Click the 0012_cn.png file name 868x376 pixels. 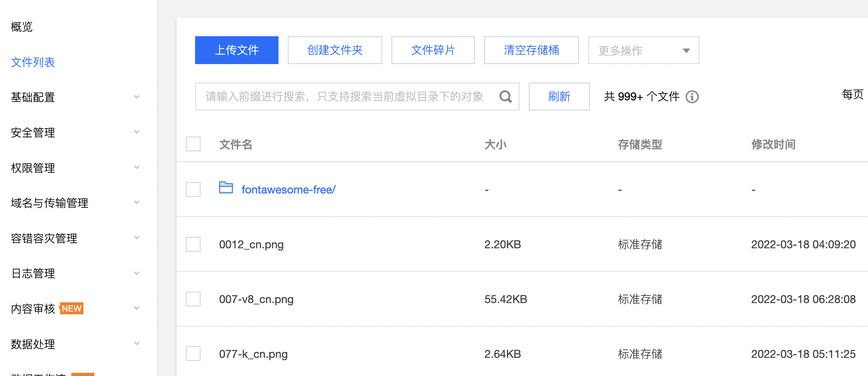point(252,244)
